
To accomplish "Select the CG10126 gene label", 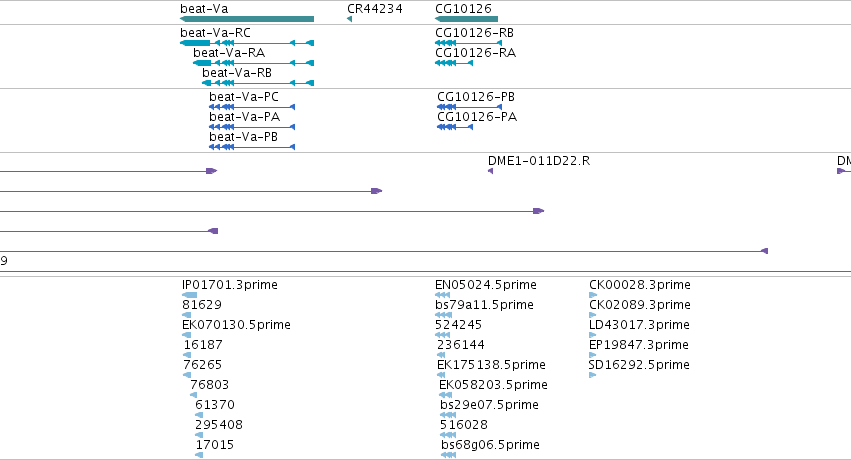I will click(x=463, y=9).
